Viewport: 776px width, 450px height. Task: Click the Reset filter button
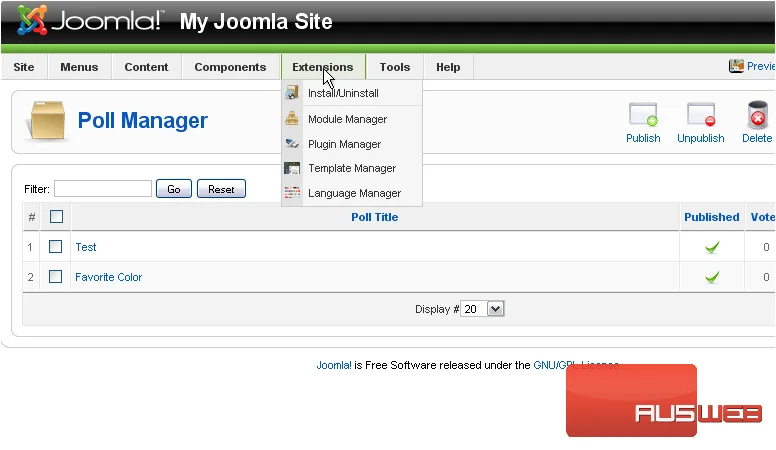click(x=221, y=189)
